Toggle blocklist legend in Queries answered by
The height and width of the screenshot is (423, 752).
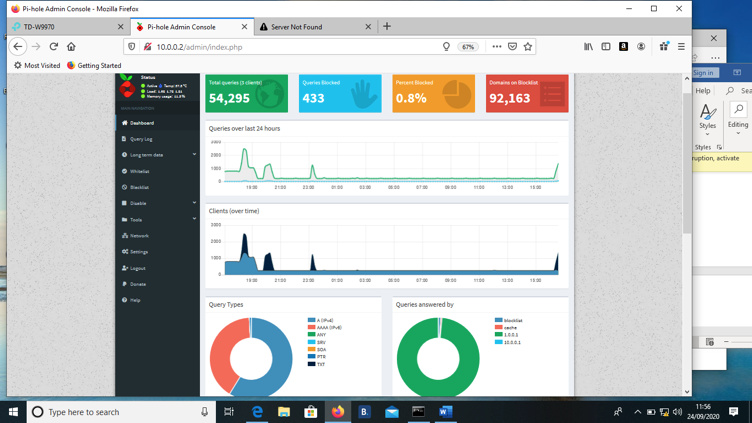tap(512, 321)
